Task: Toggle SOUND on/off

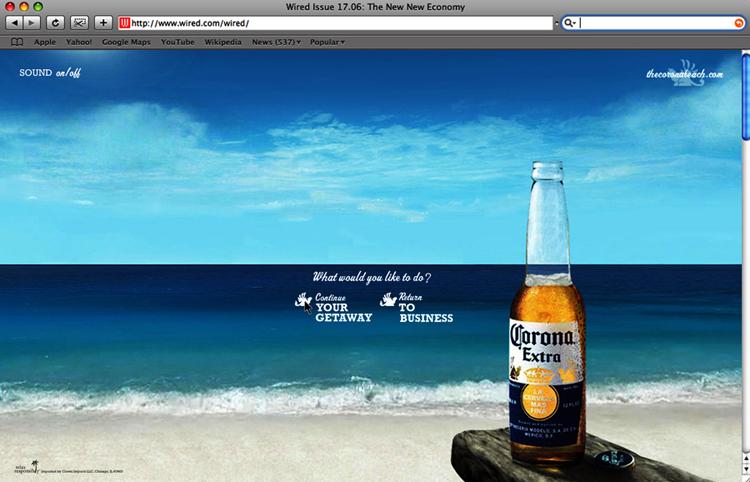Action: pyautogui.click(x=50, y=73)
